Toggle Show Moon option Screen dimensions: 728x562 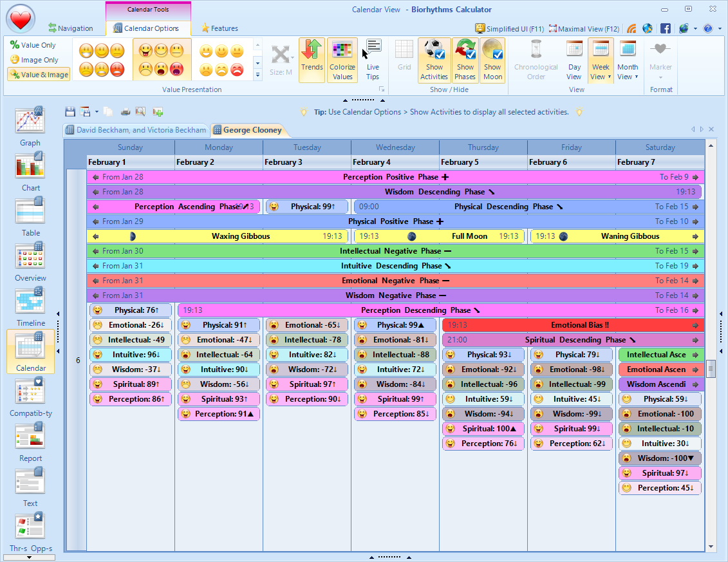tap(492, 61)
